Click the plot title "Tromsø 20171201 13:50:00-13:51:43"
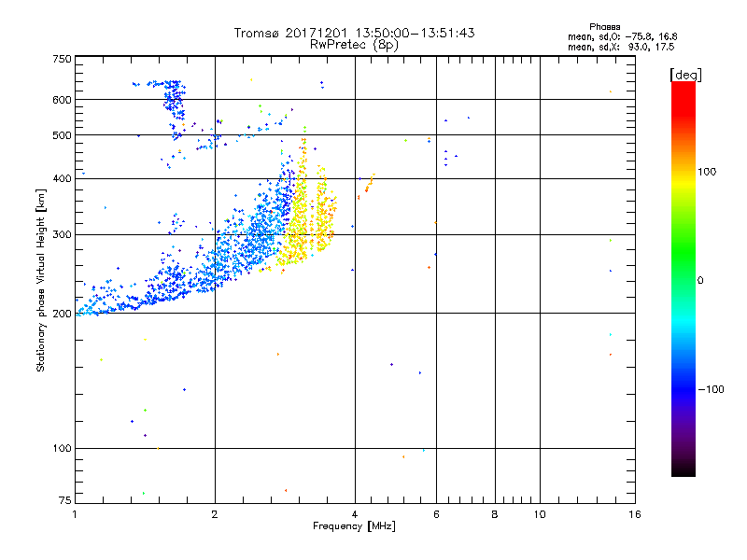747x560 pixels. pos(354,33)
